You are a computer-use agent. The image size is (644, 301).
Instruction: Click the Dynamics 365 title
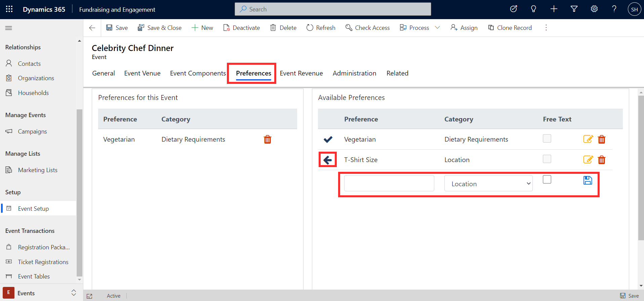click(44, 9)
